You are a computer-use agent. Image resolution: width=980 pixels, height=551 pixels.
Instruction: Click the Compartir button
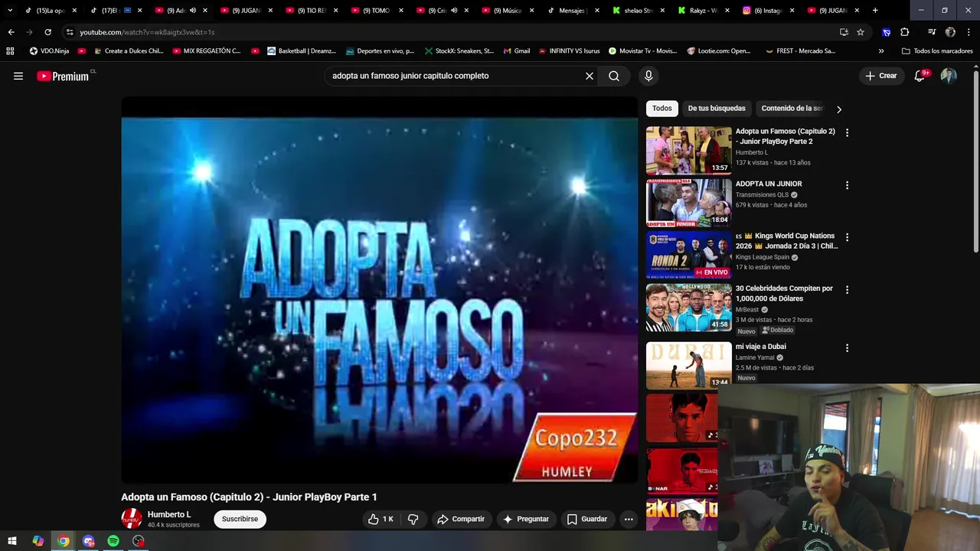click(x=461, y=519)
